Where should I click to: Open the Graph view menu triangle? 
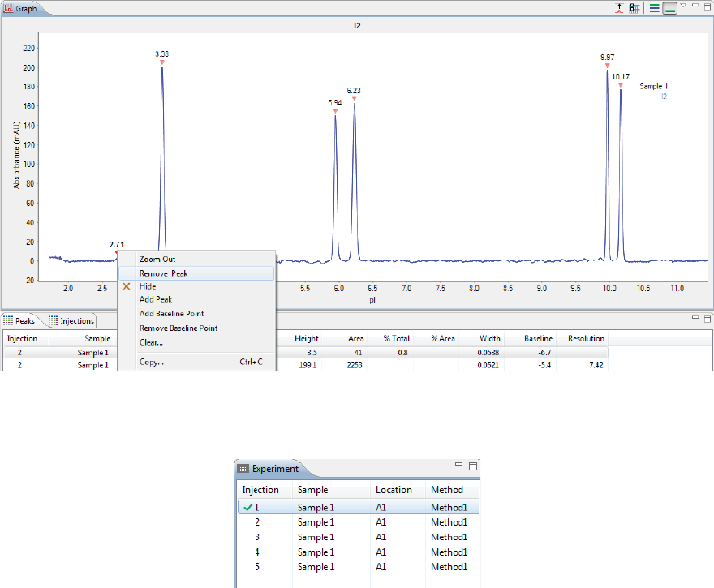[683, 6]
